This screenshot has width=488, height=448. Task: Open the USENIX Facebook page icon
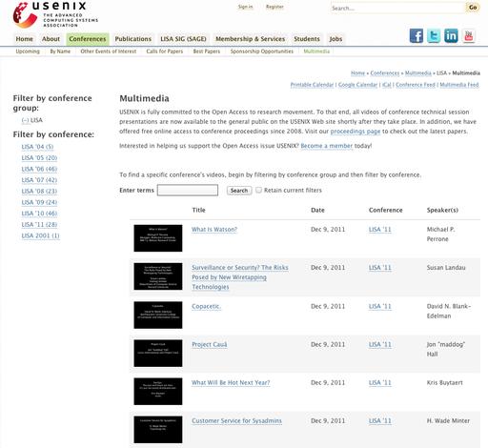417,35
